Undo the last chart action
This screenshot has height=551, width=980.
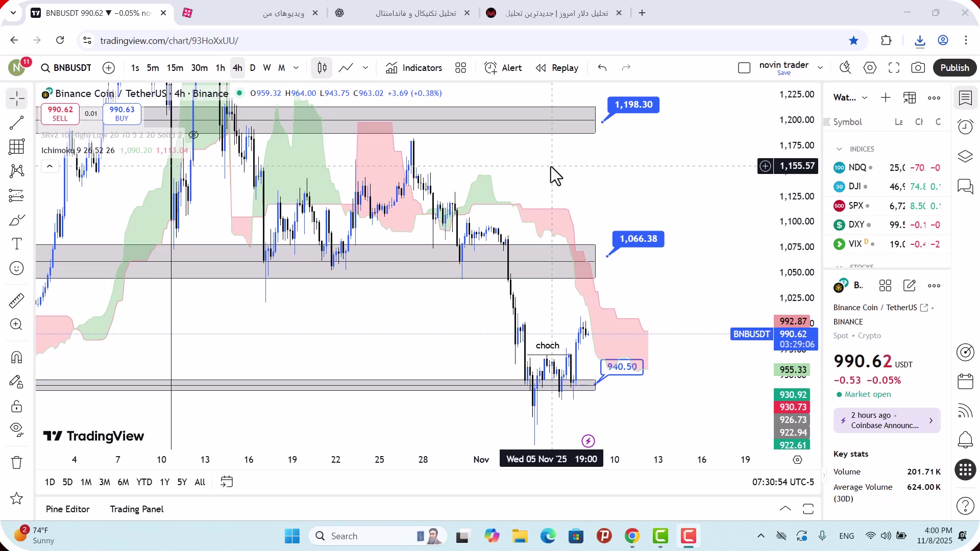[602, 68]
